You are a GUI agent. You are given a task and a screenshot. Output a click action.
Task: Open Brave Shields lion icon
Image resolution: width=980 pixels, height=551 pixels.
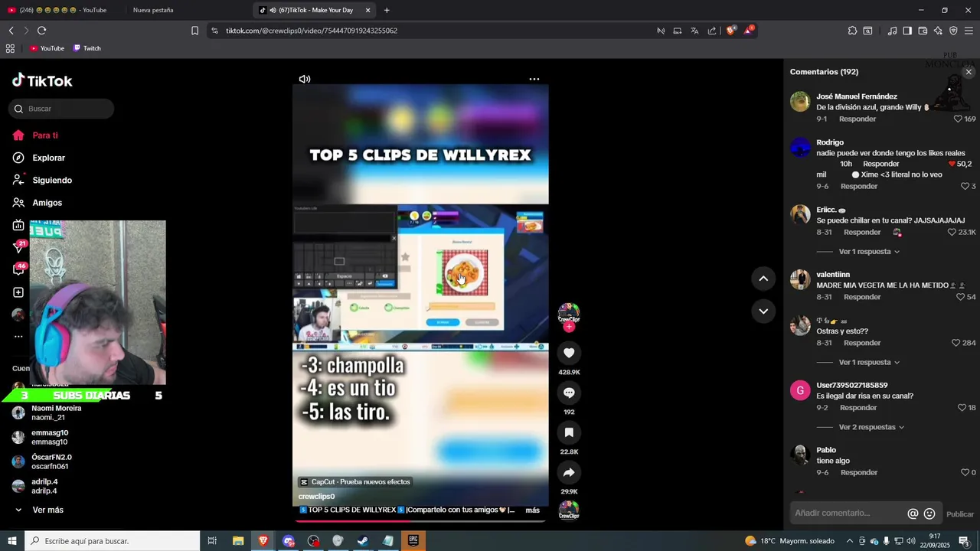731,31
